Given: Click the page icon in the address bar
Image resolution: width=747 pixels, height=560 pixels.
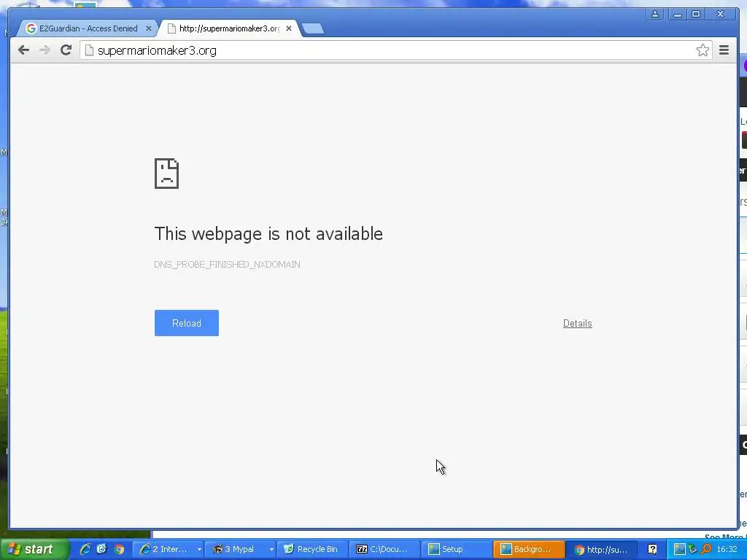Looking at the screenshot, I should [x=89, y=50].
